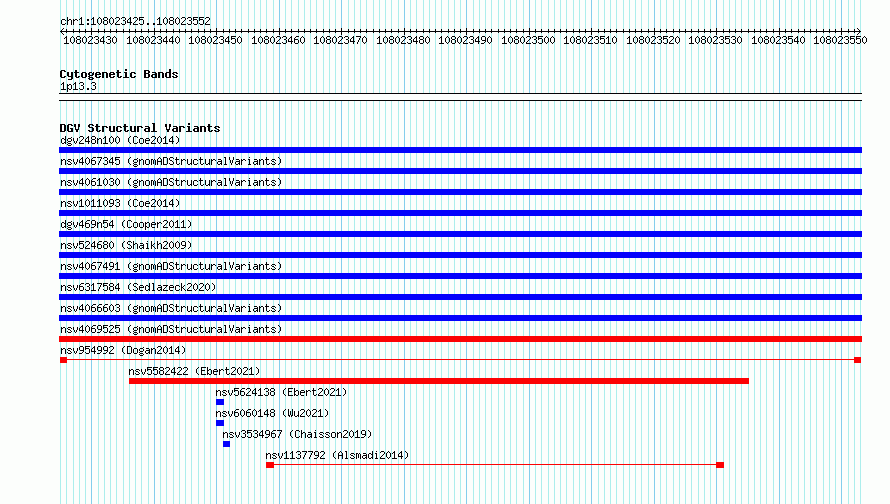The image size is (890, 504).
Task: Click the right red end block of nsv954992
Action: (x=858, y=360)
